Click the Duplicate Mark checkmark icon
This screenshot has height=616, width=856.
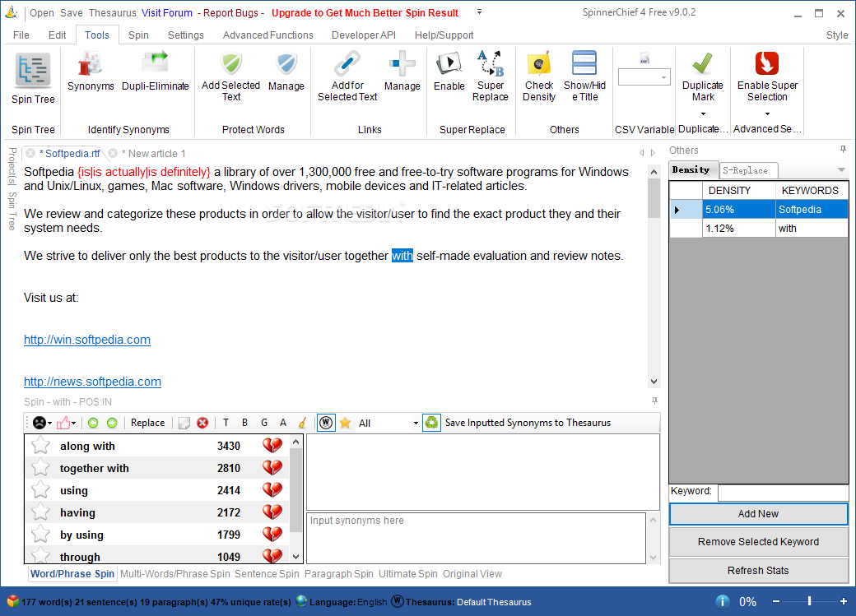[x=703, y=64]
